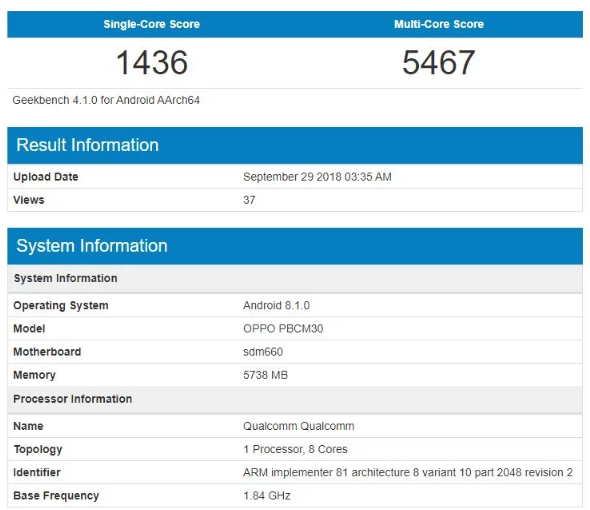Click the Memory label
The height and width of the screenshot is (510, 590).
point(34,375)
